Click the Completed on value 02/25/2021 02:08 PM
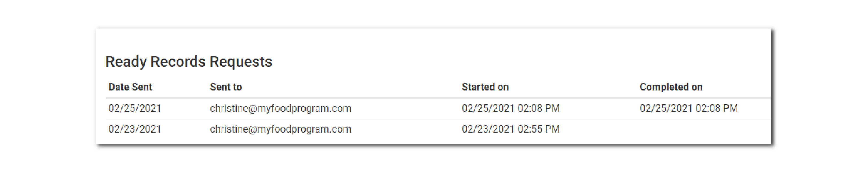 click(688, 109)
